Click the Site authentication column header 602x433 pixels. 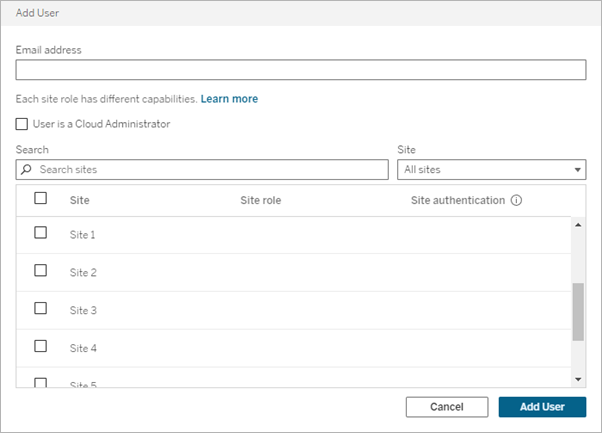pyautogui.click(x=457, y=200)
